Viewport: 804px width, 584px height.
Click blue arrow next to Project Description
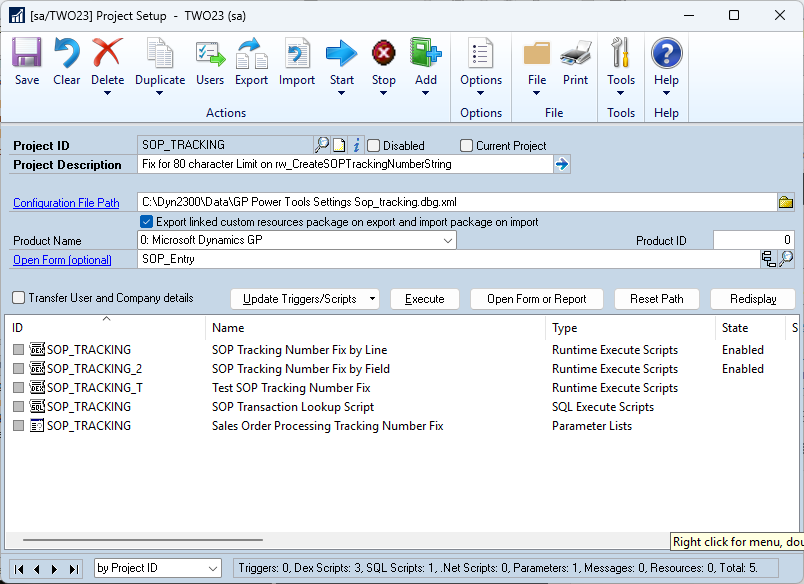562,164
